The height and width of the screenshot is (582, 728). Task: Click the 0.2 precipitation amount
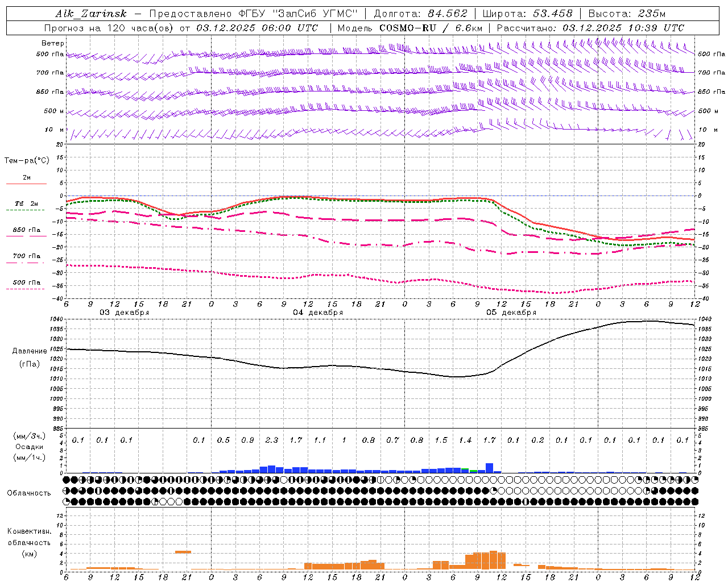click(537, 440)
